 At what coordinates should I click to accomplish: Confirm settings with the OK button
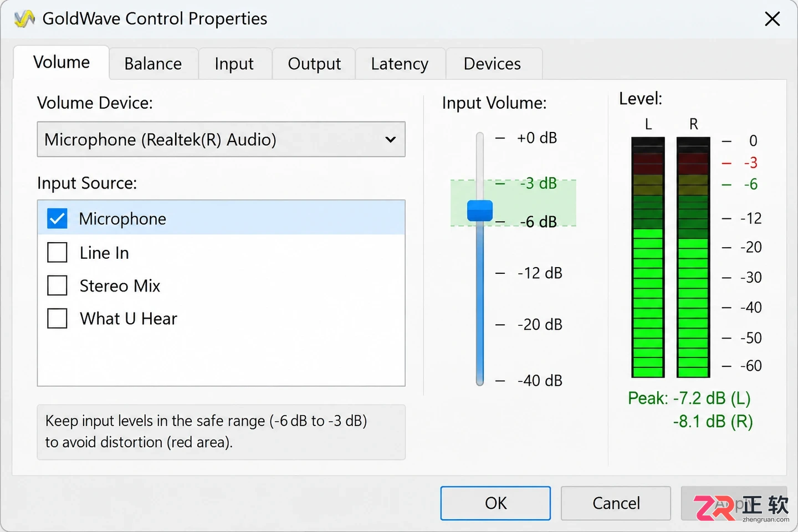pos(495,503)
